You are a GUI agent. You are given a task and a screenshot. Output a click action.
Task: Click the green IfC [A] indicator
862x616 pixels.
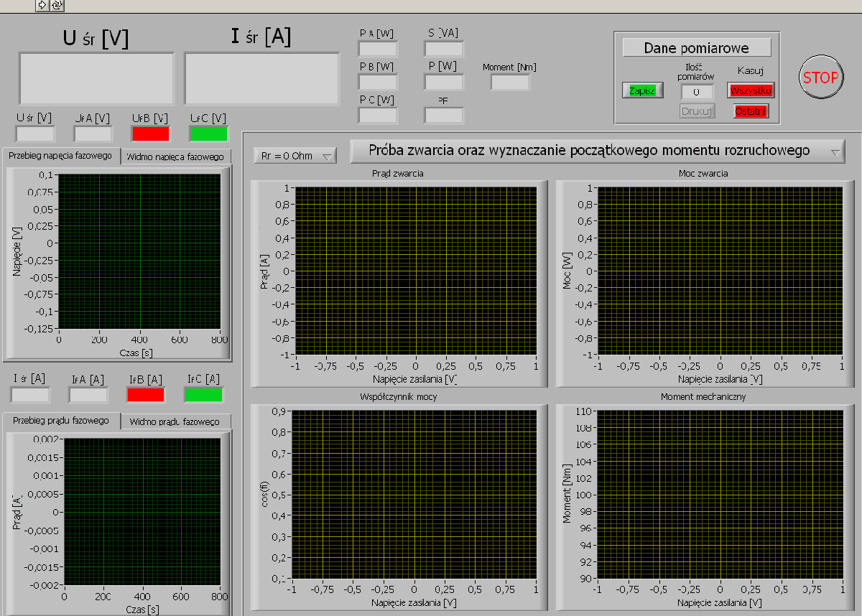click(x=204, y=394)
